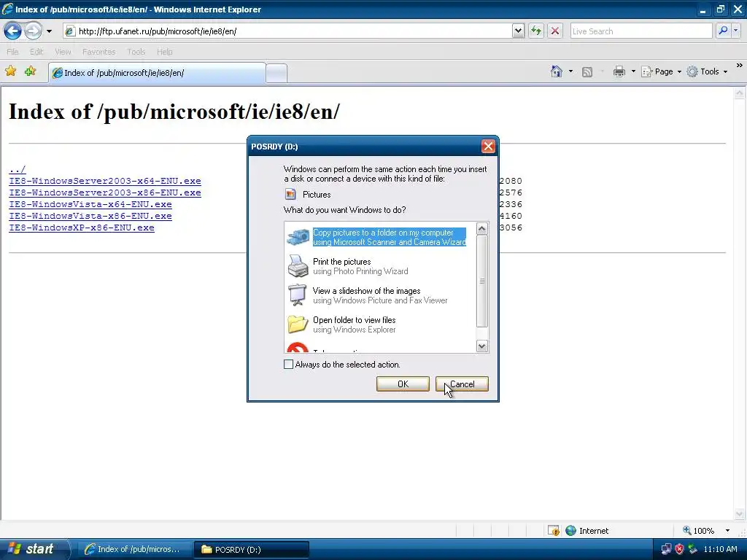Viewport: 747px width, 560px height.
Task: Click OK in the AutoPlay dialog
Action: tap(403, 384)
